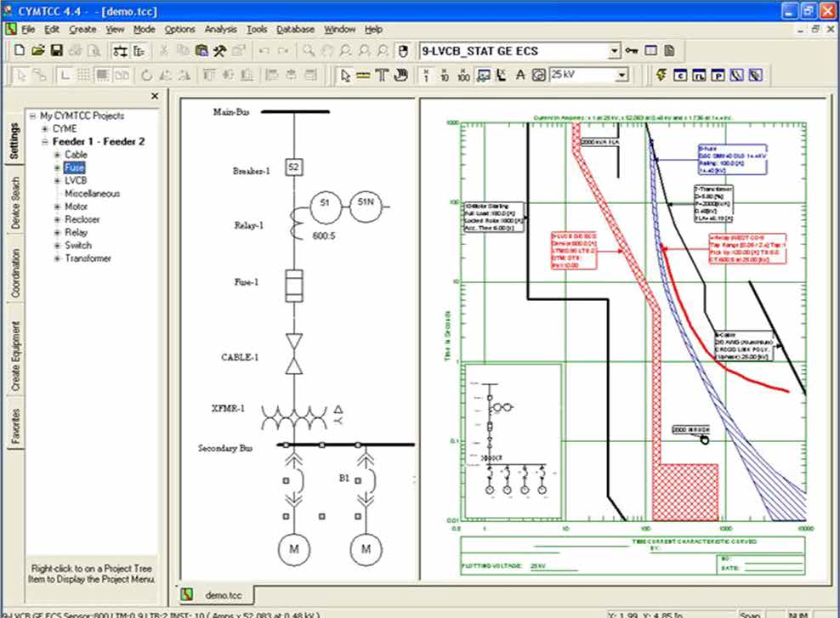Open the hammer-and-wrench tools icon
Viewport: 840px width, 618px height.
[219, 51]
